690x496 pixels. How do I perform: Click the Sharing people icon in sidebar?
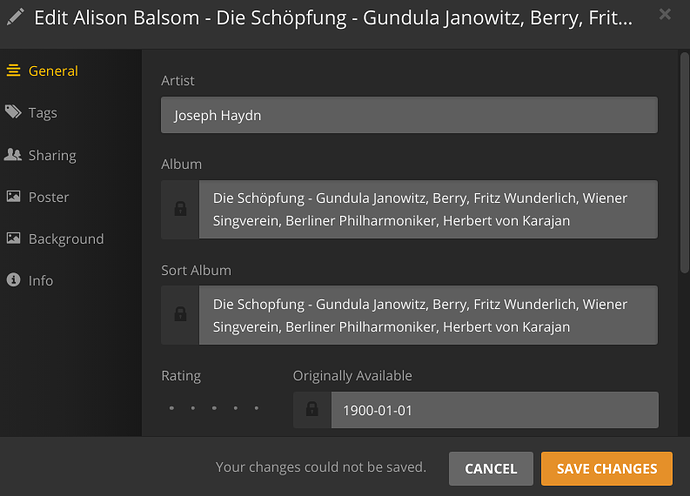tap(13, 155)
